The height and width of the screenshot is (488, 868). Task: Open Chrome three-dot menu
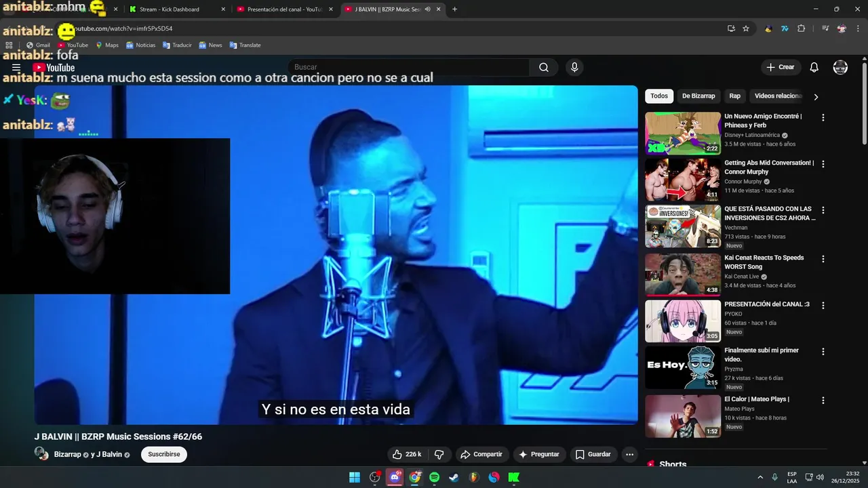click(857, 28)
